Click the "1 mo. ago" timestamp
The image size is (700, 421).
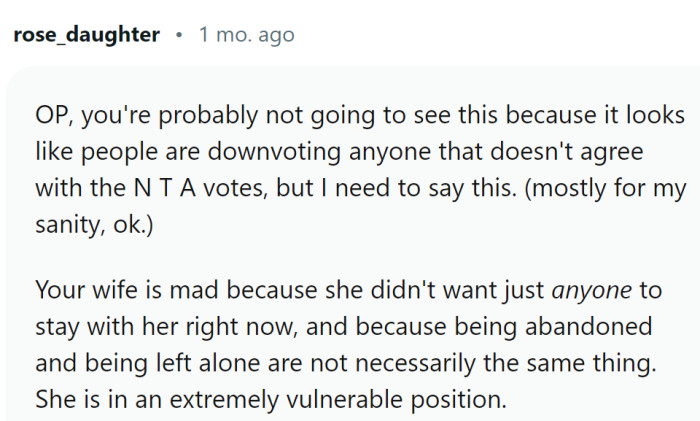click(x=246, y=35)
